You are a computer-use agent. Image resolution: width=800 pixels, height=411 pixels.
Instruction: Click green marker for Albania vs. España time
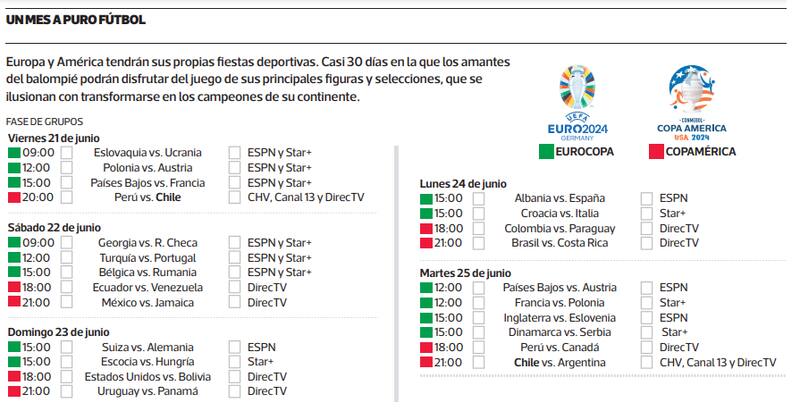(x=427, y=199)
